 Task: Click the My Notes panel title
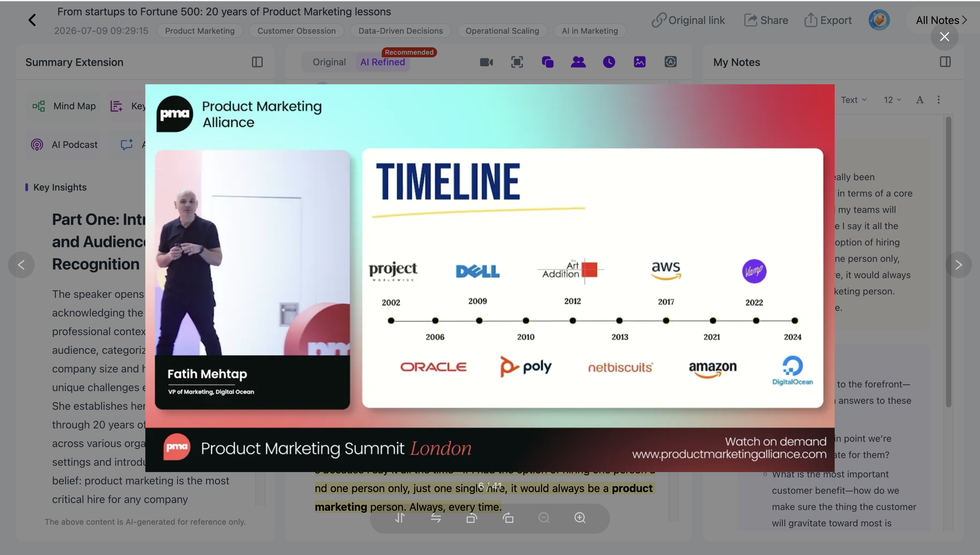pos(736,62)
